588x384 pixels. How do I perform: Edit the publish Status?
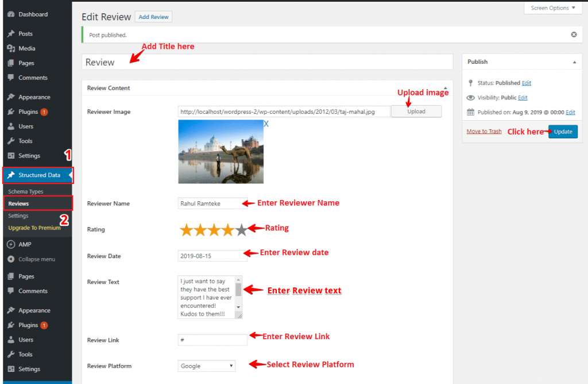(526, 83)
